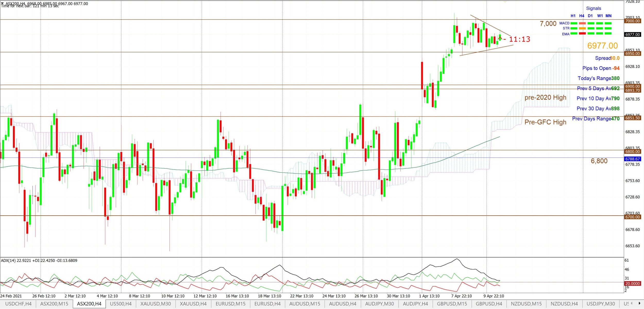Open the EURUSD,H4 chart tab
This screenshot has height=309, width=644.
click(267, 304)
